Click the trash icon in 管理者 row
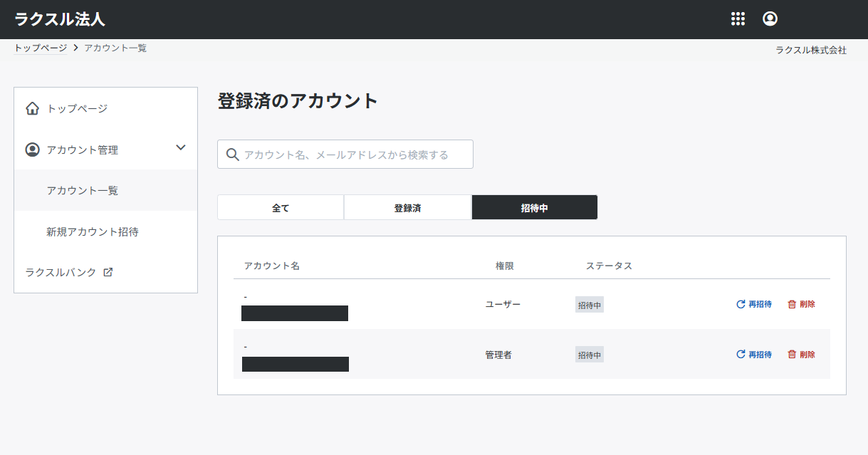This screenshot has height=455, width=868. 792,355
